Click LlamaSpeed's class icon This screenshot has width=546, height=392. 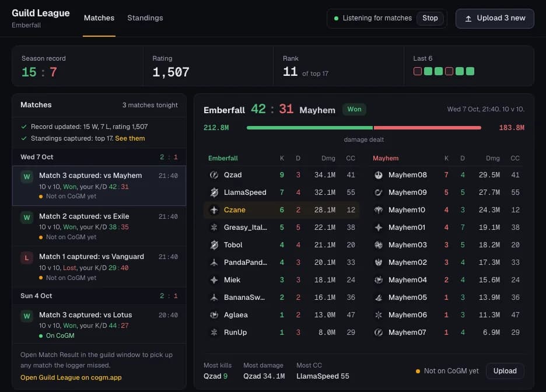[214, 192]
